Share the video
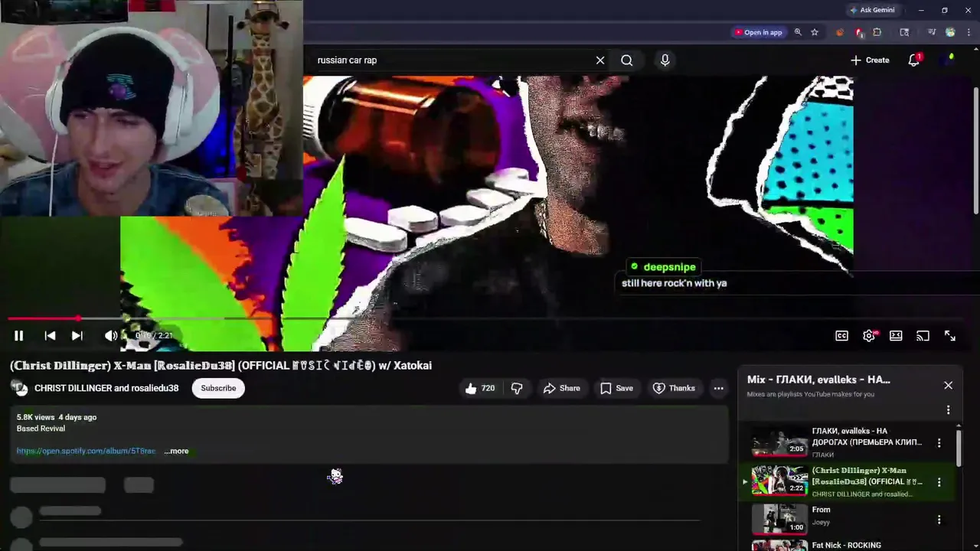The width and height of the screenshot is (980, 551). click(x=561, y=388)
